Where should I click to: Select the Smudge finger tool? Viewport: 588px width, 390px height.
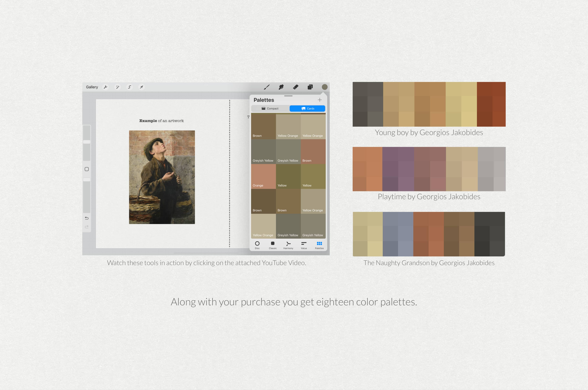pyautogui.click(x=281, y=87)
